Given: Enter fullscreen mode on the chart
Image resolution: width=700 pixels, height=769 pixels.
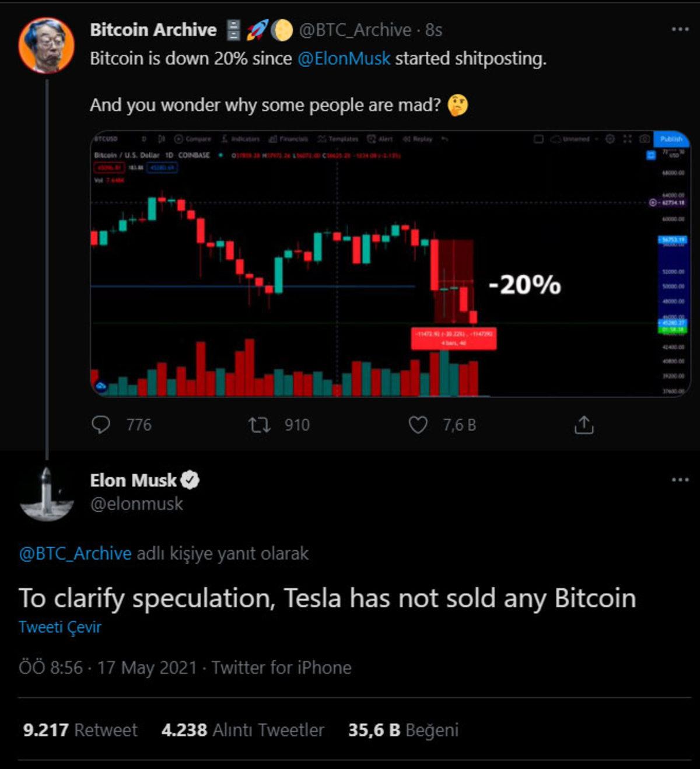Looking at the screenshot, I should tap(628, 139).
